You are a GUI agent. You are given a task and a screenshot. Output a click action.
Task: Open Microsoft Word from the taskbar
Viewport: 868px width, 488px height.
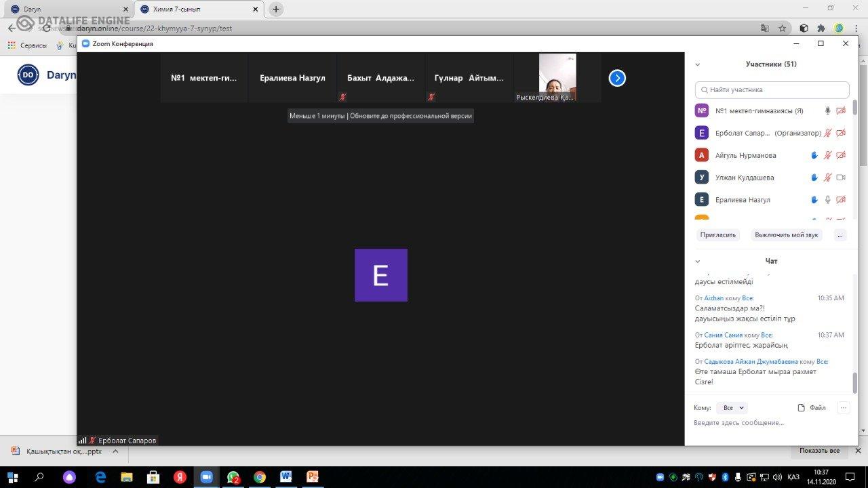click(x=285, y=477)
